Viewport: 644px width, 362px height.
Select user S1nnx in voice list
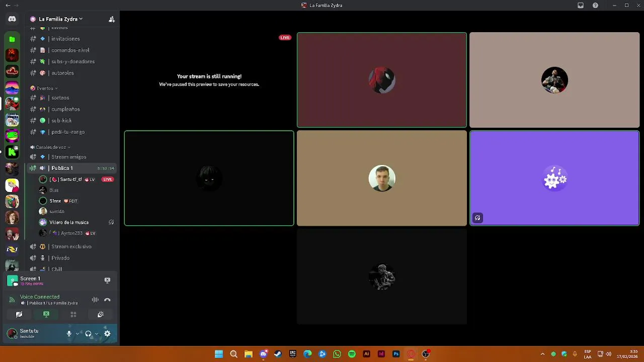pyautogui.click(x=76, y=201)
